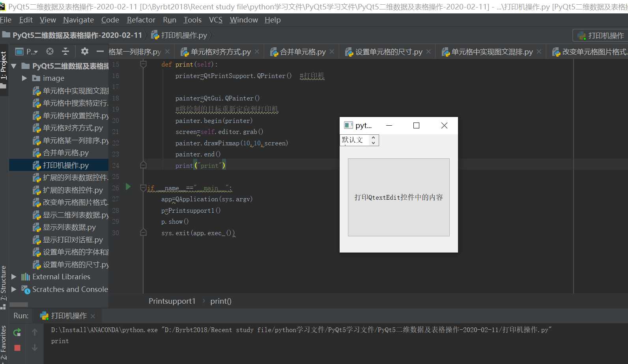Stop the running process red square
This screenshot has height=364, width=628.
tap(17, 347)
